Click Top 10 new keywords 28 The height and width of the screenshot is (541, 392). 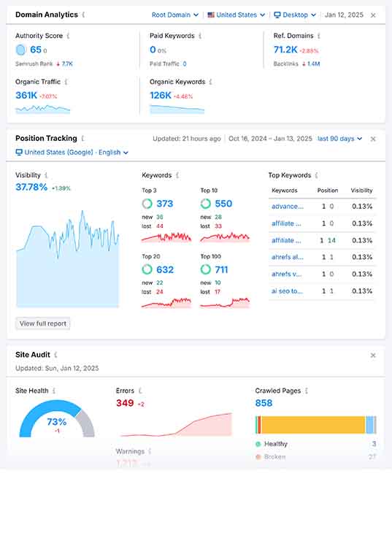[x=218, y=217]
